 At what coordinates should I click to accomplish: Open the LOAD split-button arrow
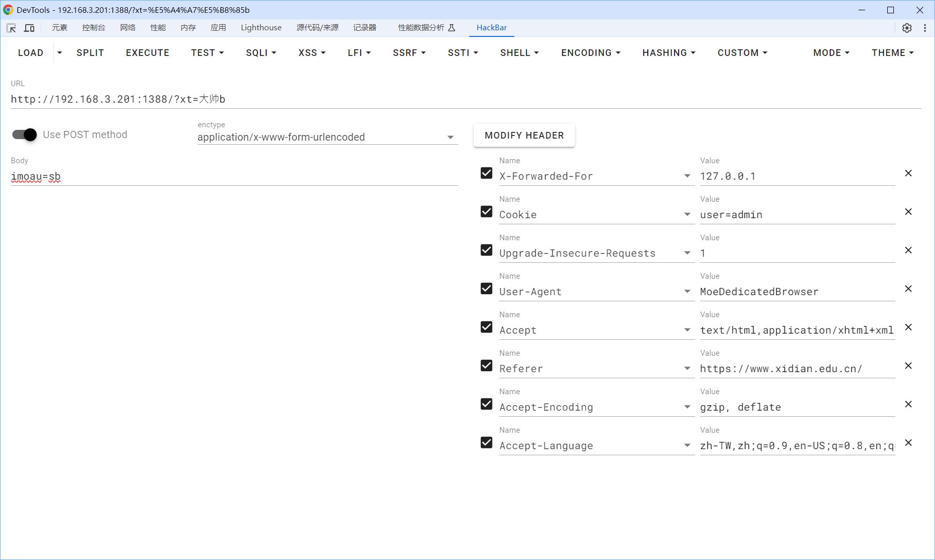60,53
